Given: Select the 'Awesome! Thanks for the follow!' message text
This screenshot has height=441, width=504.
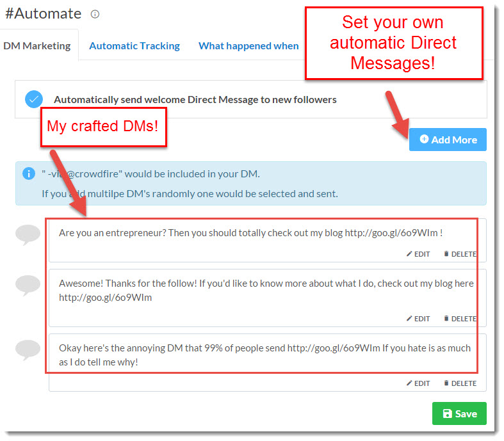Looking at the screenshot, I should [x=266, y=291].
